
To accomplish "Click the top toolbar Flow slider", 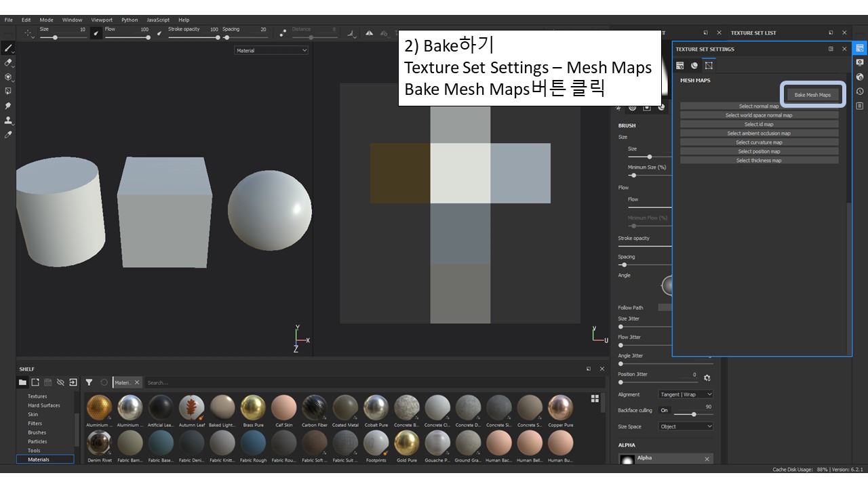I will [127, 37].
